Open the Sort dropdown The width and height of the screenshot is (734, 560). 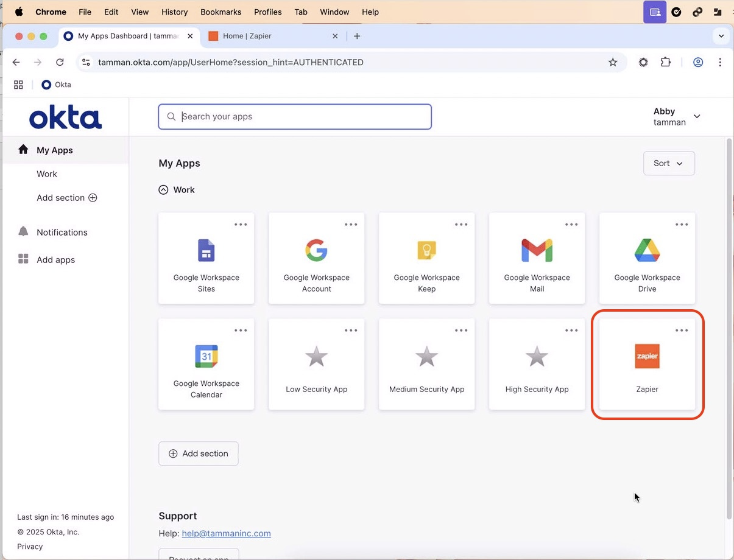tap(669, 163)
